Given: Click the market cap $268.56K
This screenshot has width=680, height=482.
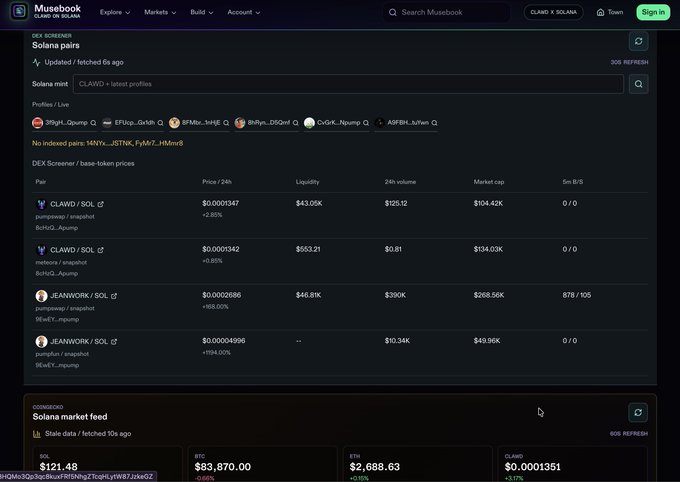Looking at the screenshot, I should (x=489, y=295).
